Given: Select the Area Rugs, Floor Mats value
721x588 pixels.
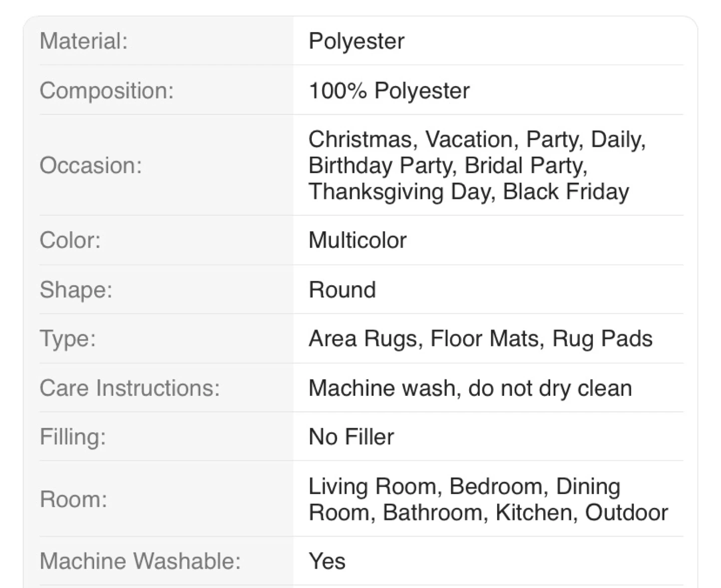Looking at the screenshot, I should coord(480,339).
